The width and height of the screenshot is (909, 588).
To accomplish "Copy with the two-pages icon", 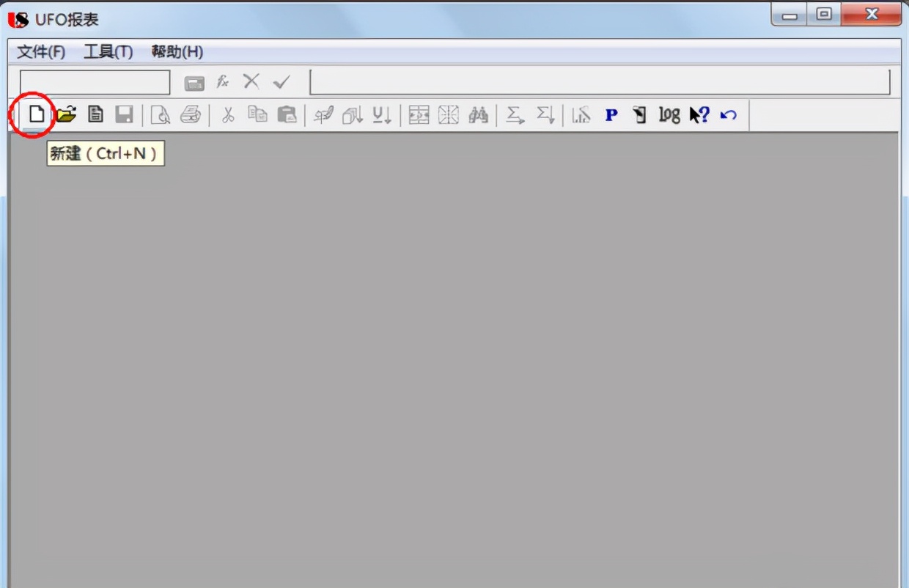I will click(257, 114).
